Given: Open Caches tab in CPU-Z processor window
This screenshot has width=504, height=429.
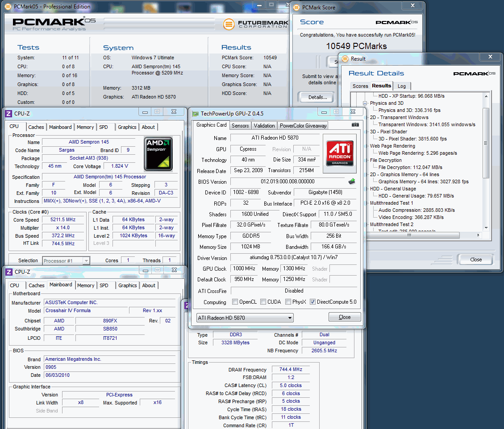Looking at the screenshot, I should pos(36,127).
